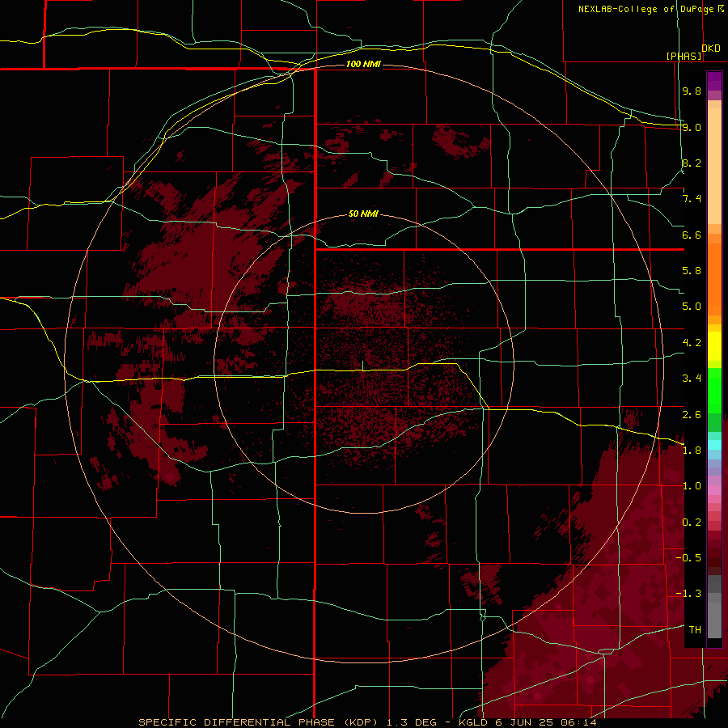This screenshot has height=728, width=728.
Task: Click the radar site marker at ring center
Action: coord(363,366)
